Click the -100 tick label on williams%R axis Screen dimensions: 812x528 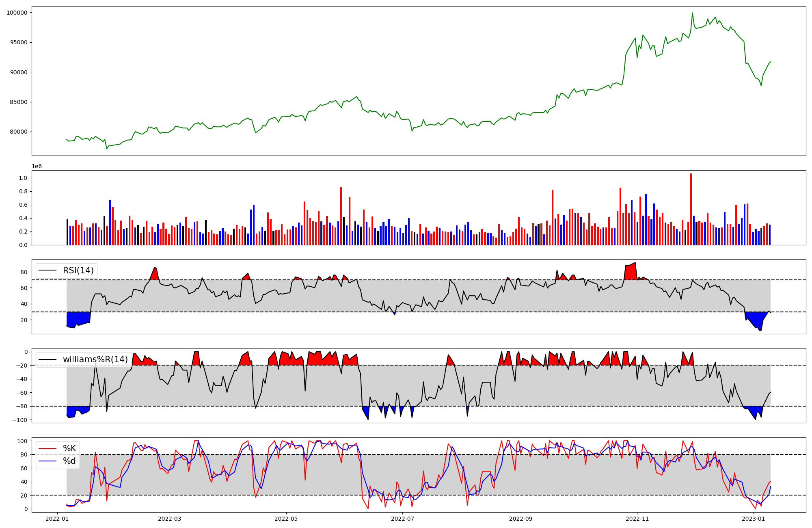point(19,420)
